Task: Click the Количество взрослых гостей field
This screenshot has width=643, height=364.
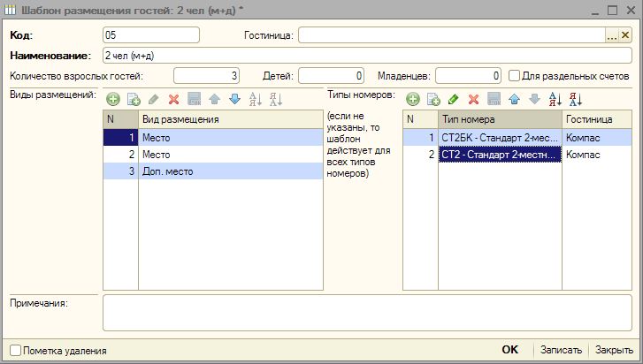Action: click(206, 76)
